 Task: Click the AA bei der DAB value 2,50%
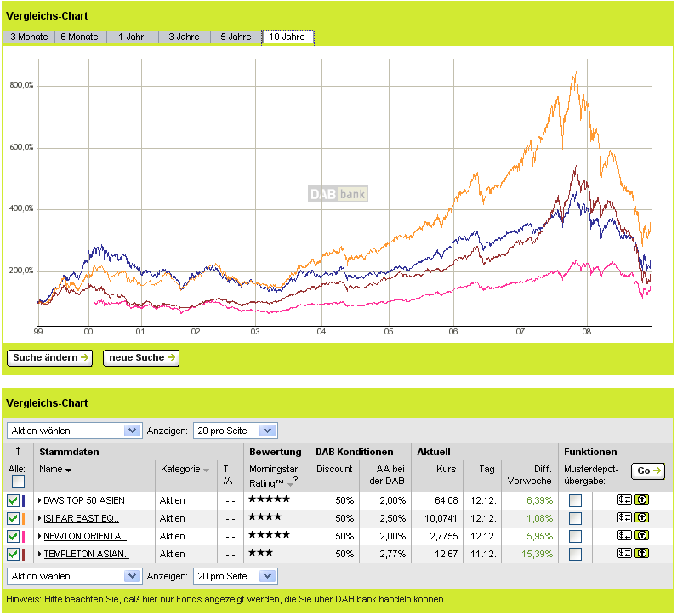(394, 520)
